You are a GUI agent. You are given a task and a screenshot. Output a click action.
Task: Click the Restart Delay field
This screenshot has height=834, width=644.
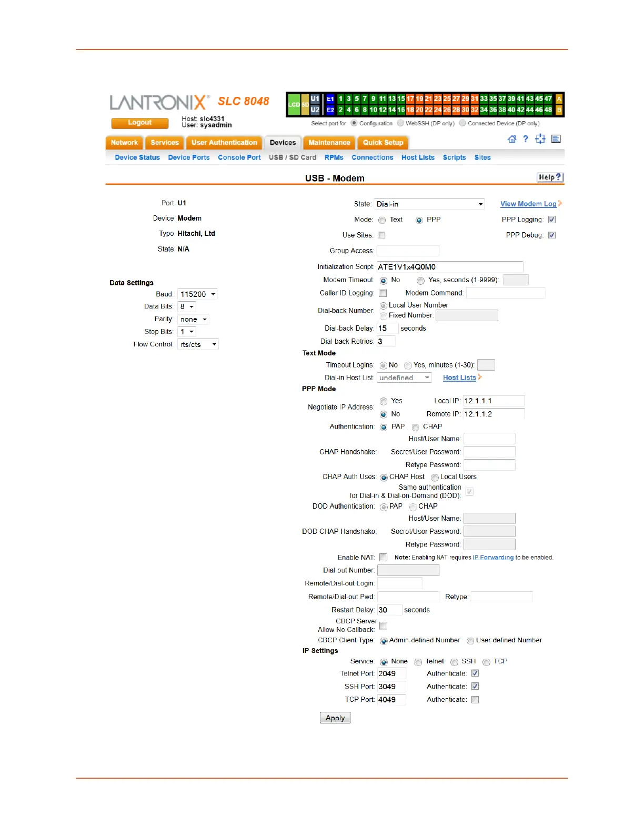tap(389, 610)
